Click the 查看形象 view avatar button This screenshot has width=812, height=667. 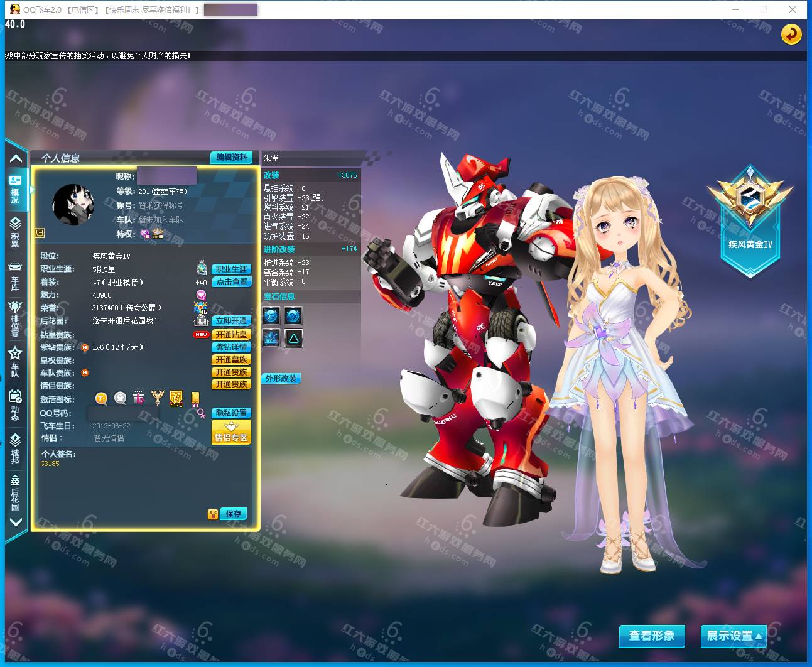651,636
